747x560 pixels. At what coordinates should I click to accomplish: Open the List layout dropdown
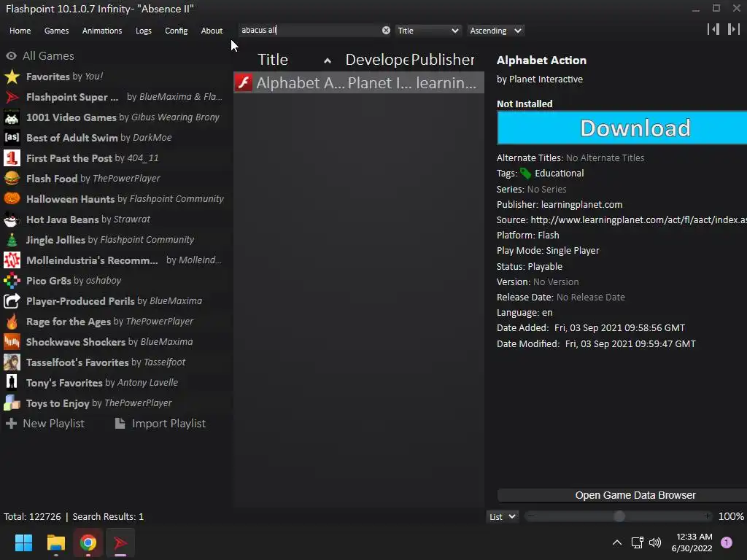502,517
